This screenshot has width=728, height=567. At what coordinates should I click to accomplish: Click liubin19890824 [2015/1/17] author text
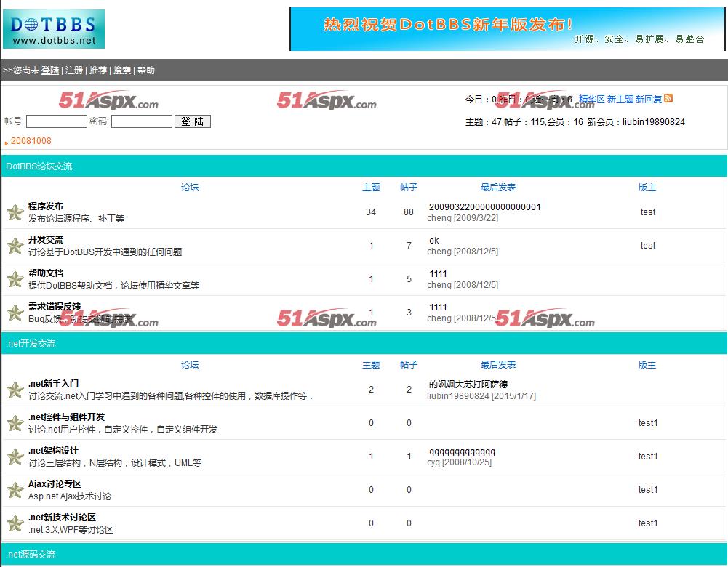click(481, 396)
